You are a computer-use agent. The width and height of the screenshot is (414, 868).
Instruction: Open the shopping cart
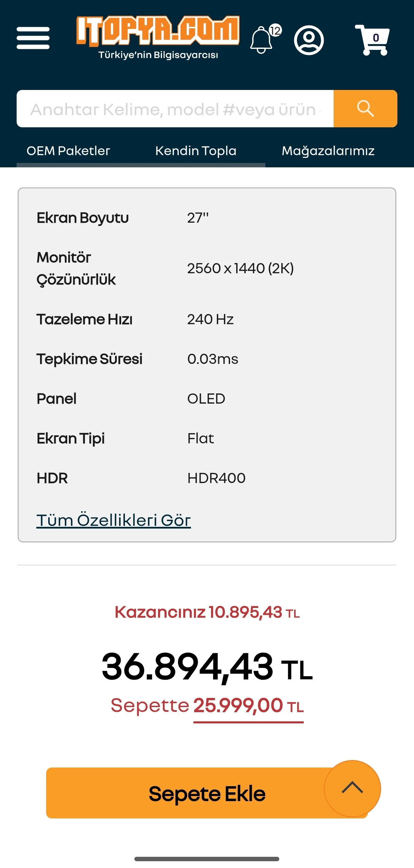pyautogui.click(x=372, y=39)
